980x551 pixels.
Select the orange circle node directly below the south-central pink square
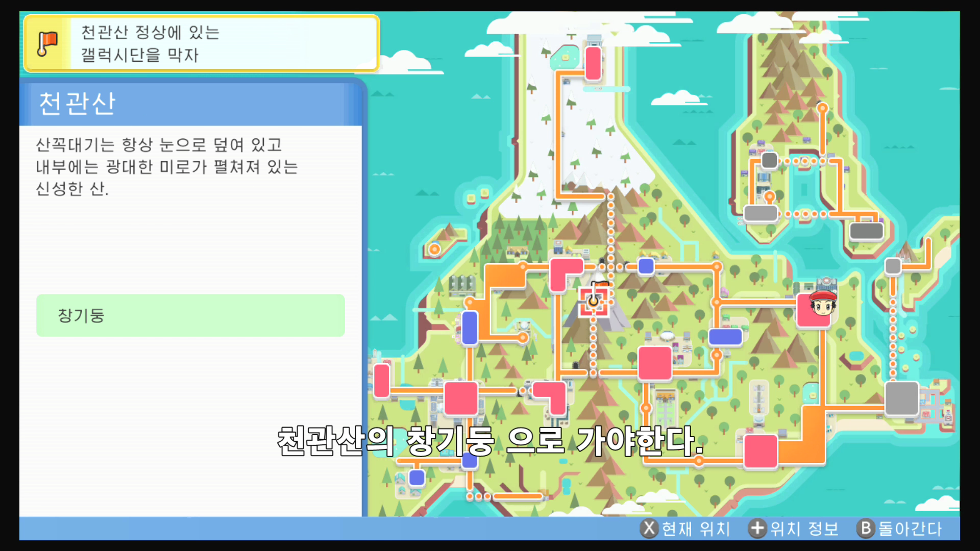coord(646,408)
